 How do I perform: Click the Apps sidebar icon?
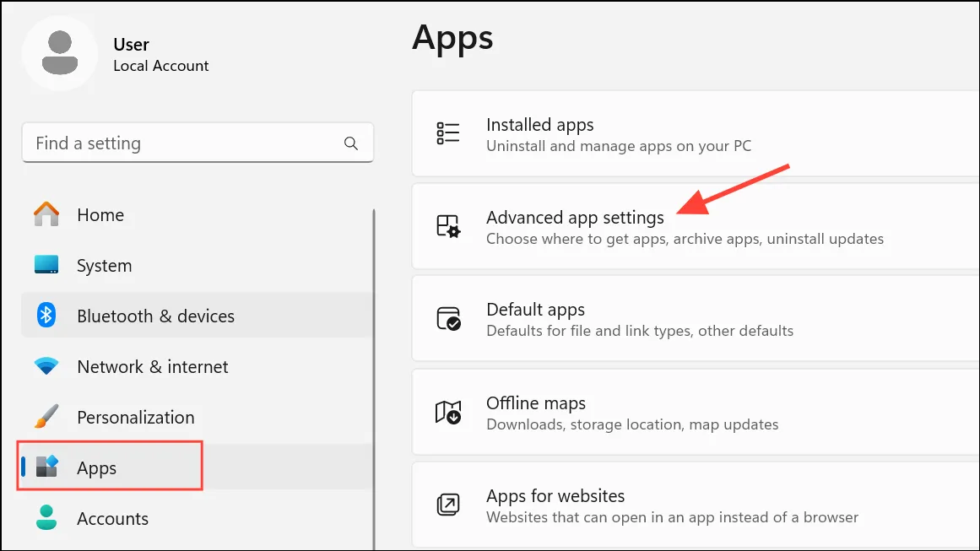[x=46, y=467]
